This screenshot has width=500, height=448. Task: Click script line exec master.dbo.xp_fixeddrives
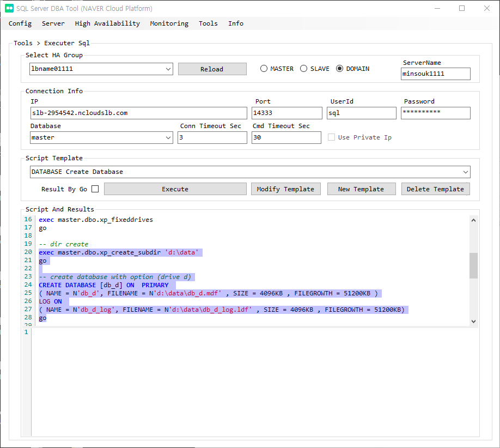pos(96,220)
